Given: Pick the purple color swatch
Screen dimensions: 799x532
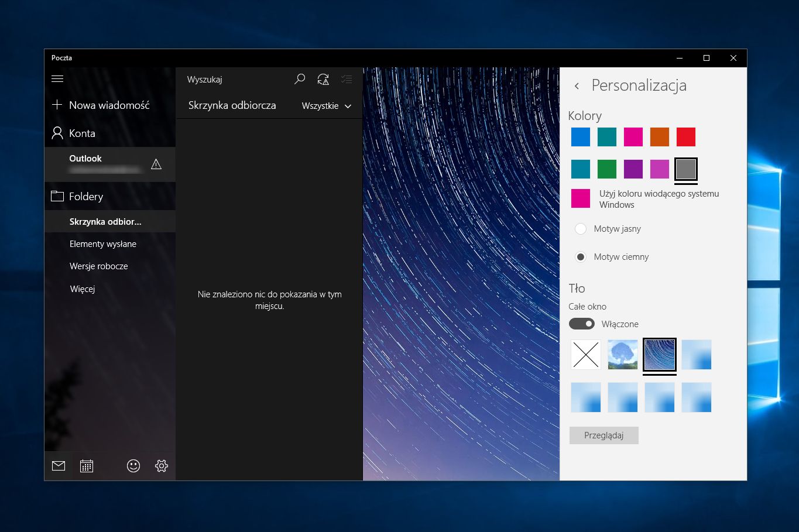Looking at the screenshot, I should [x=633, y=169].
